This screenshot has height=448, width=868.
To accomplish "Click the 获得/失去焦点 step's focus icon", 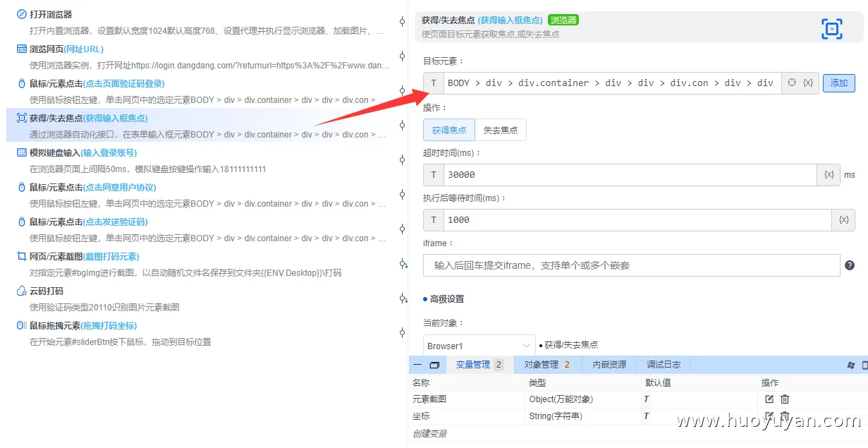I will pyautogui.click(x=22, y=118).
